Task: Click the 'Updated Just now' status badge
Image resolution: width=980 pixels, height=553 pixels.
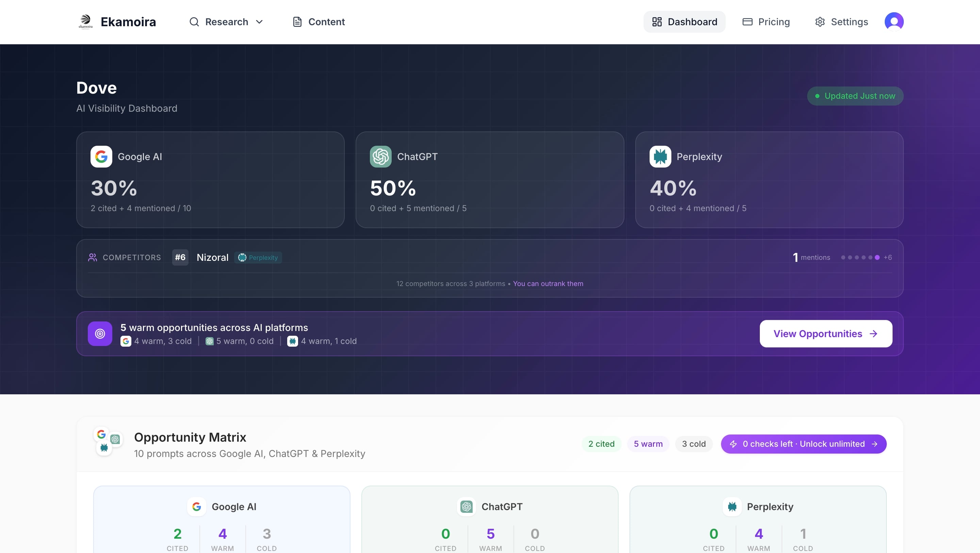Action: point(855,96)
